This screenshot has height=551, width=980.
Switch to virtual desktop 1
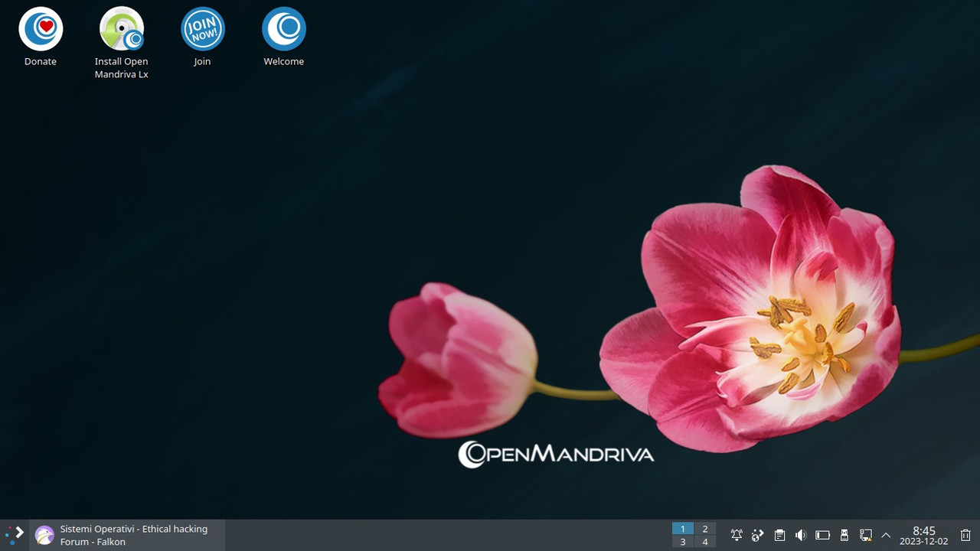pos(683,529)
